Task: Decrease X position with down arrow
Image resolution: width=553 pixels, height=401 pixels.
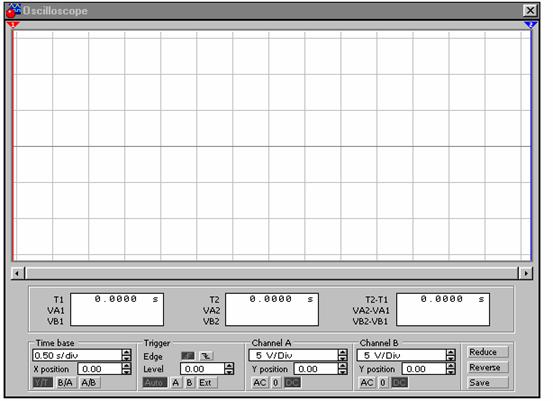Action: [x=127, y=372]
